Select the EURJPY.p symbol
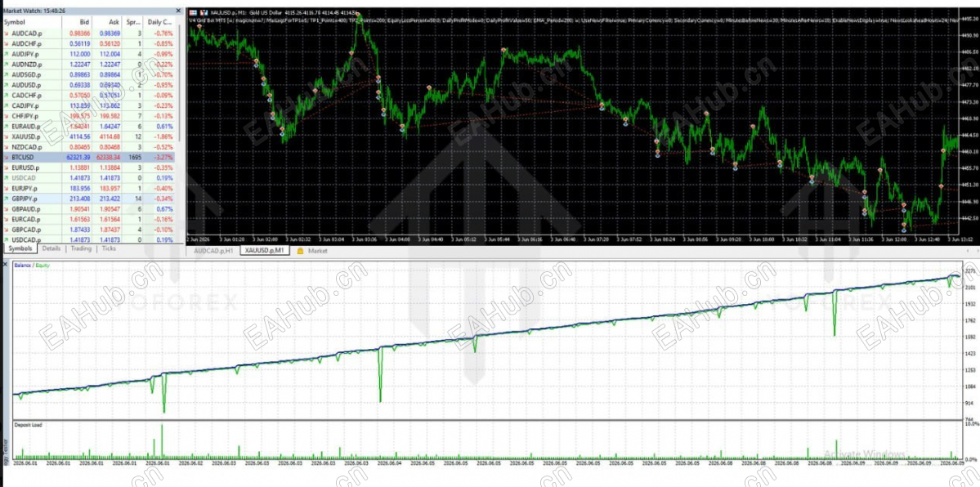980x487 pixels. [x=26, y=188]
